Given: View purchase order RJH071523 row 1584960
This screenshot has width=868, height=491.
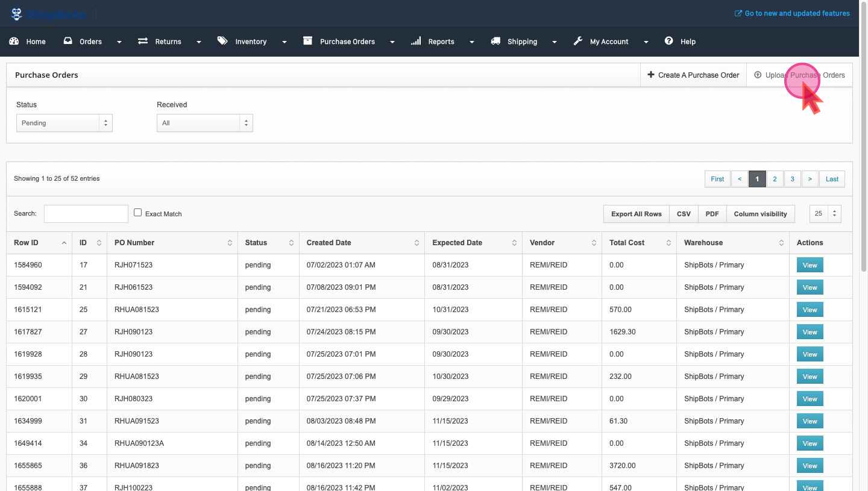Looking at the screenshot, I should pos(810,265).
